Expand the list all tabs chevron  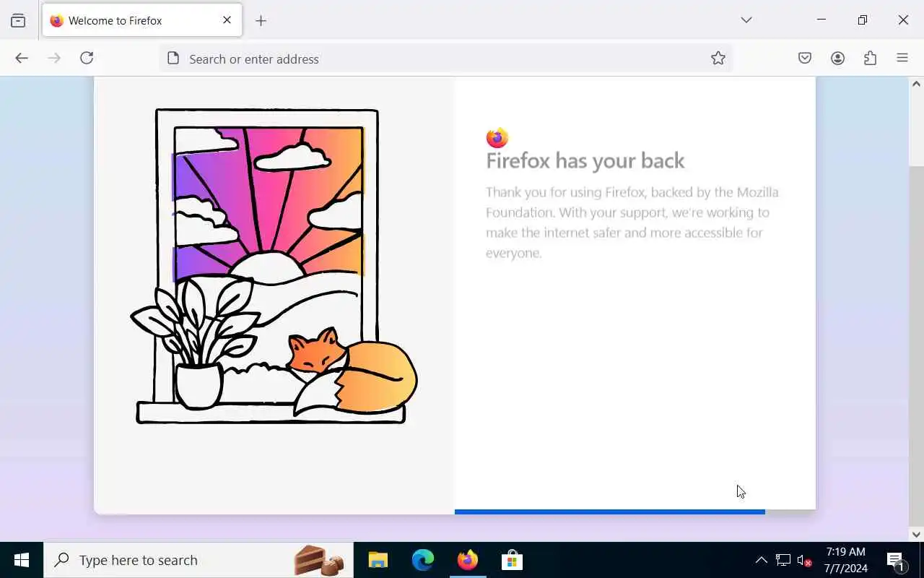tap(746, 20)
